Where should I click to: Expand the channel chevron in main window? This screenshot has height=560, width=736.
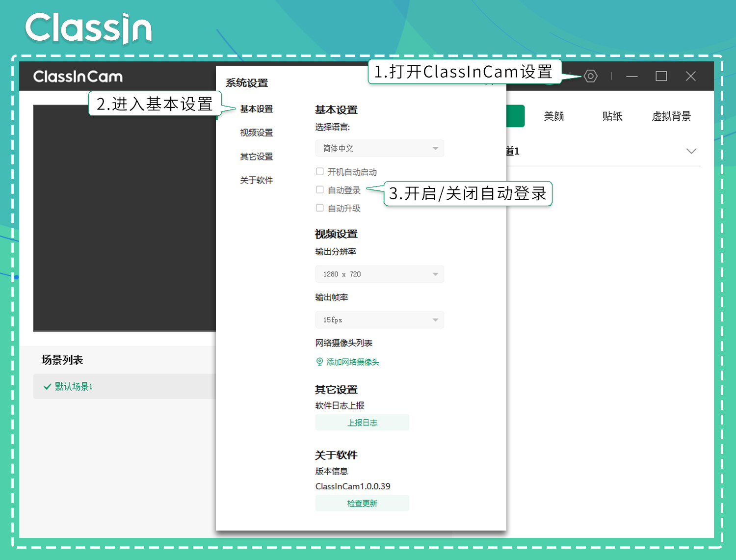pos(691,151)
